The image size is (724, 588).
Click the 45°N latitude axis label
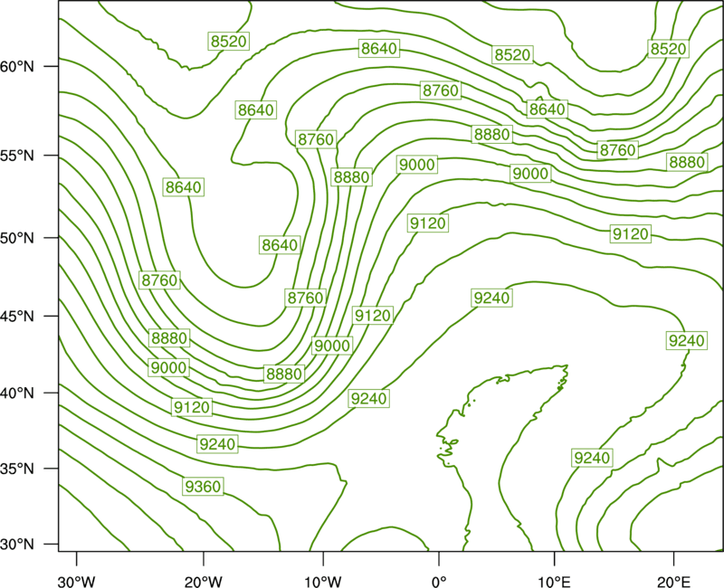coord(17,316)
